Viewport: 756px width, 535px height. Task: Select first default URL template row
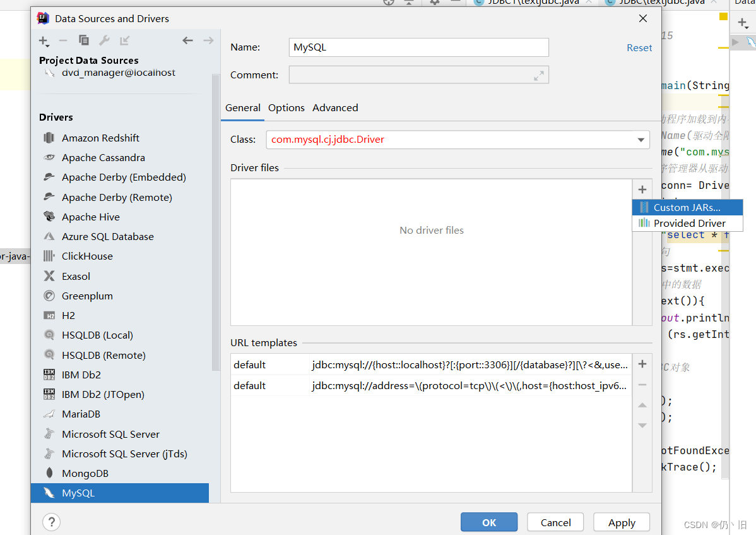(431, 365)
